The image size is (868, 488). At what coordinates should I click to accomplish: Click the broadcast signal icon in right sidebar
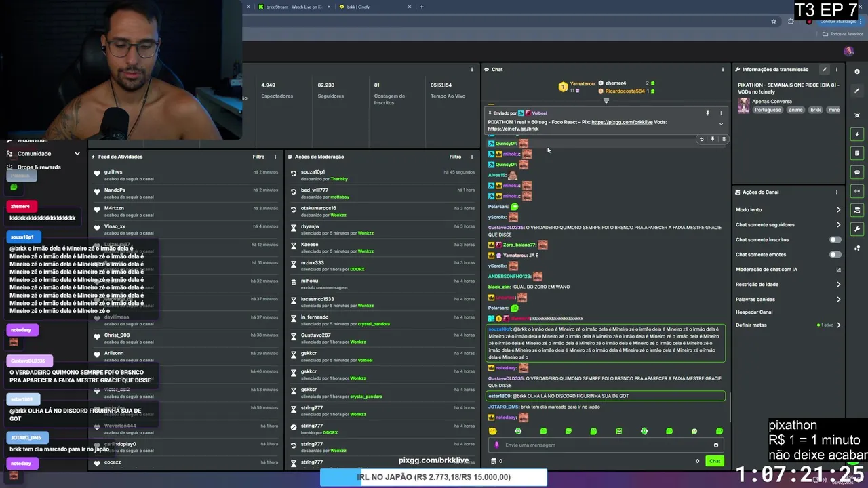coord(857,191)
